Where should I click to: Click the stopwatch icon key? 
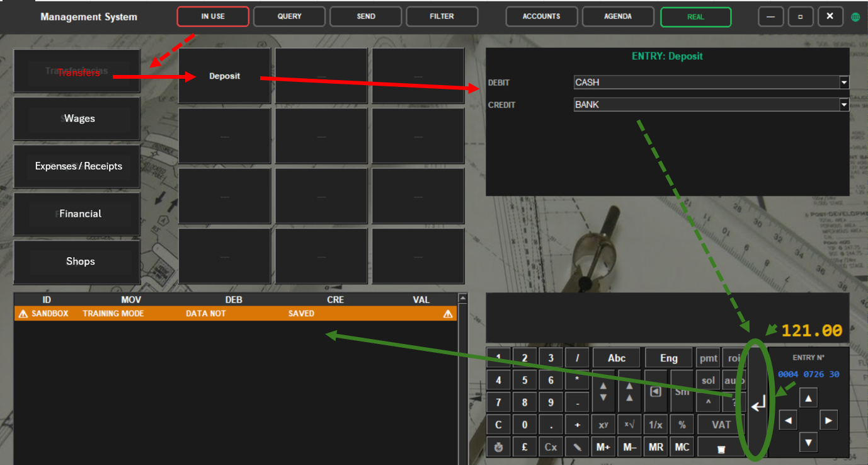click(x=499, y=447)
